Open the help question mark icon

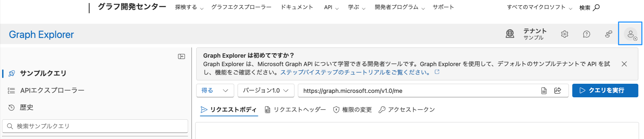pos(586,34)
